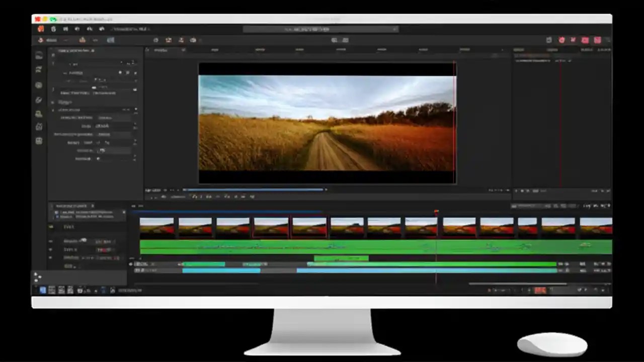Screen dimensions: 644x362
Task: Select the Hand tool in the vertical tool strip
Action: point(39,127)
